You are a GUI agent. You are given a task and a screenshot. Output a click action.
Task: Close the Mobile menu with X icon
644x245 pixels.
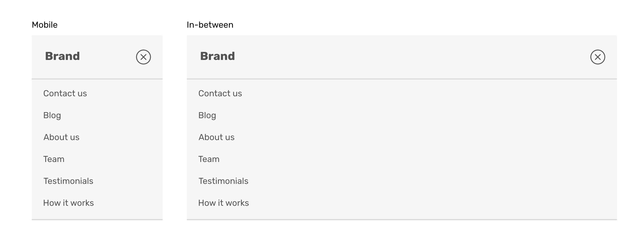(143, 57)
